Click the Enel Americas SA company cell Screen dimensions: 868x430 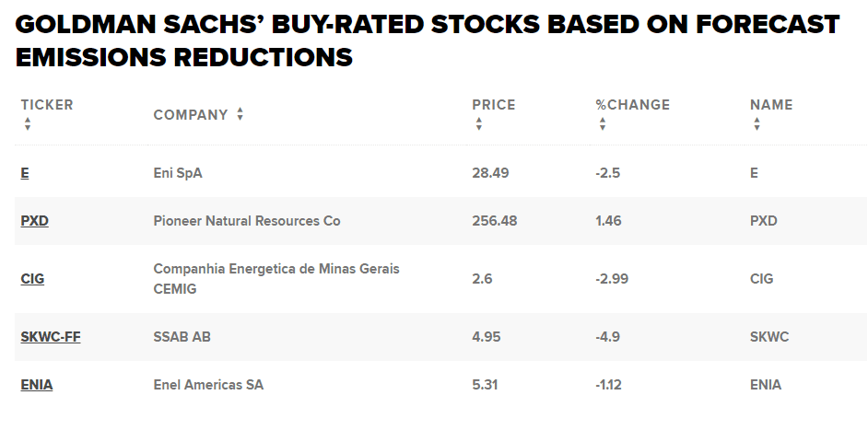point(208,385)
